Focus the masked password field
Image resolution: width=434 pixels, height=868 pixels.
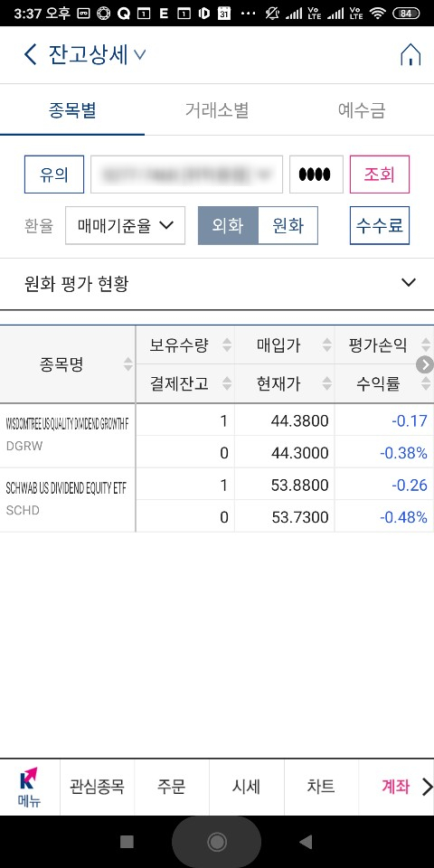click(x=316, y=175)
